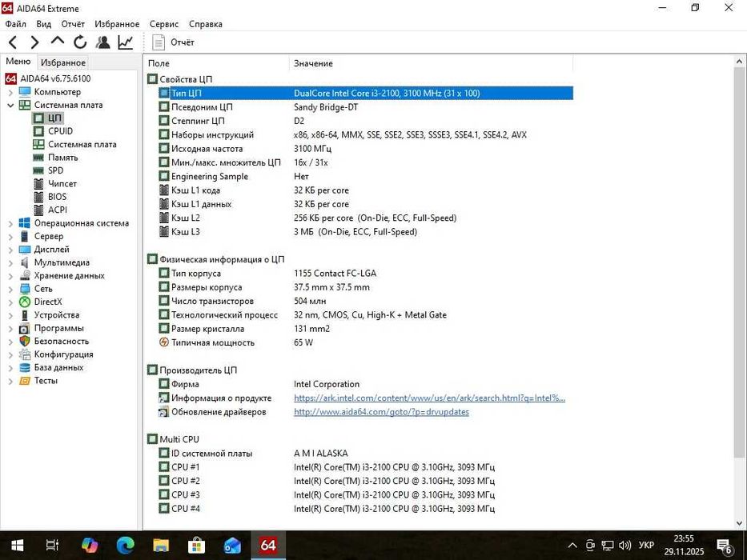This screenshot has height=560, width=747.
Task: Click the Конфигурация icon in the tree
Action: tap(25, 354)
